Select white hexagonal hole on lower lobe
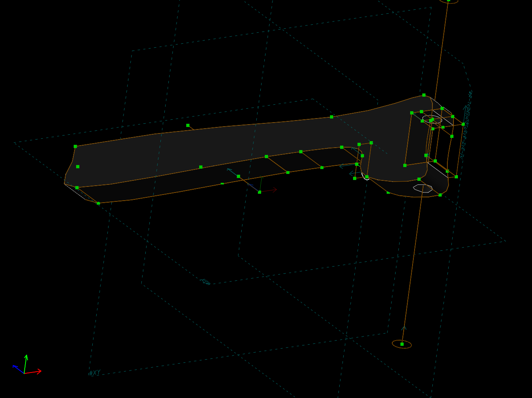The image size is (532, 398). click(423, 188)
